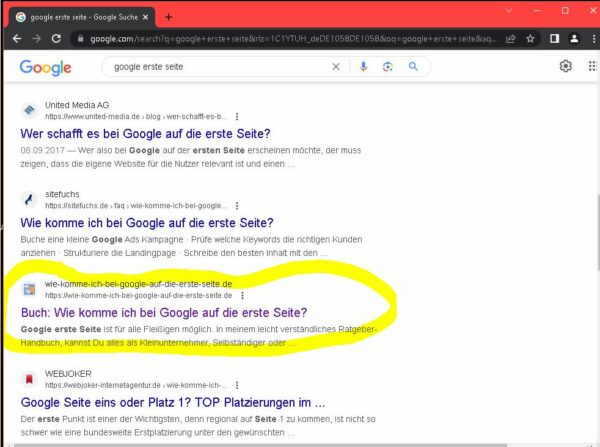Open a new tab with plus icon
This screenshot has width=600, height=447.
click(168, 17)
